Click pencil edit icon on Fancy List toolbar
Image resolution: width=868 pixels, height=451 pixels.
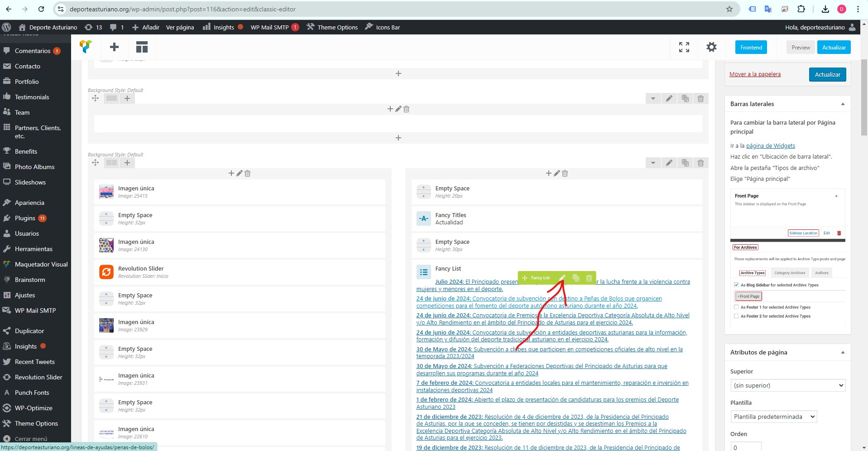(x=562, y=278)
